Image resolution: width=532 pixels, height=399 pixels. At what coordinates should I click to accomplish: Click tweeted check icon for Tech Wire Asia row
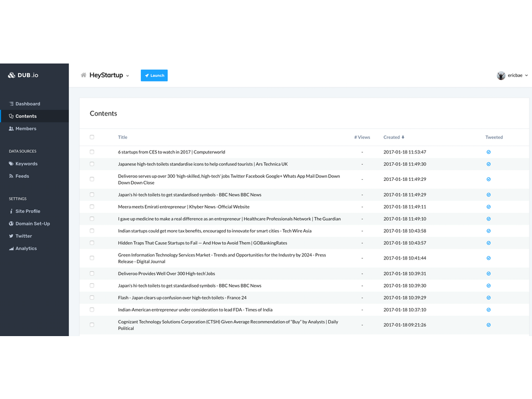[489, 231]
